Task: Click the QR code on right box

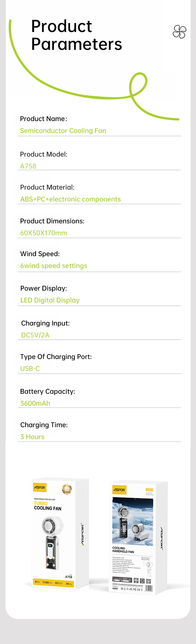Action: tap(149, 581)
